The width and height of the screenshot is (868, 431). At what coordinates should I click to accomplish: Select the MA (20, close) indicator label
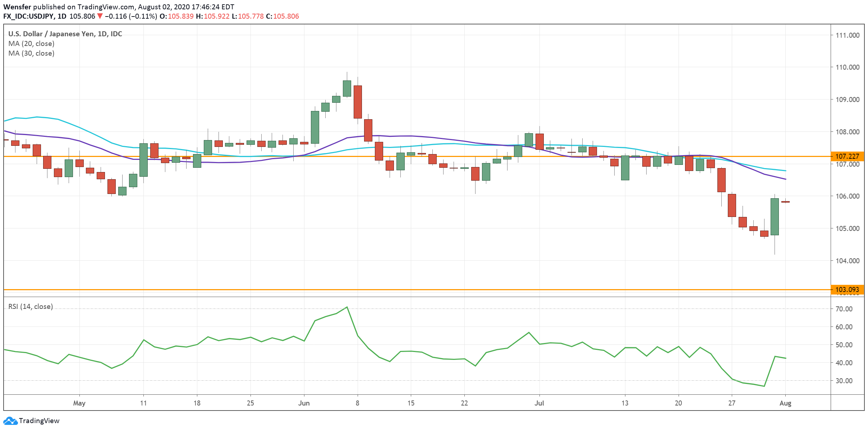coord(32,43)
